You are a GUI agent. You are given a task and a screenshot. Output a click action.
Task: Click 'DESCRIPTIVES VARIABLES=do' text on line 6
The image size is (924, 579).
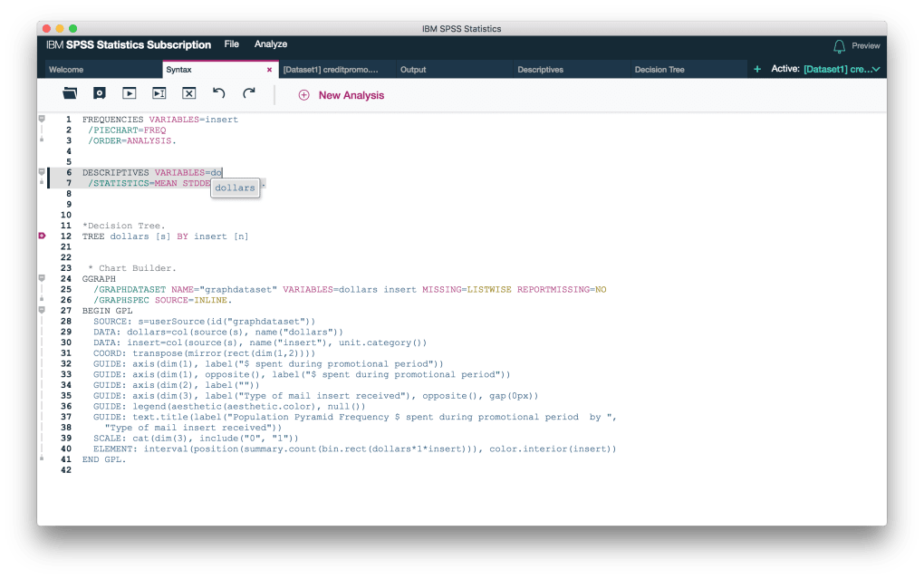[x=152, y=173]
